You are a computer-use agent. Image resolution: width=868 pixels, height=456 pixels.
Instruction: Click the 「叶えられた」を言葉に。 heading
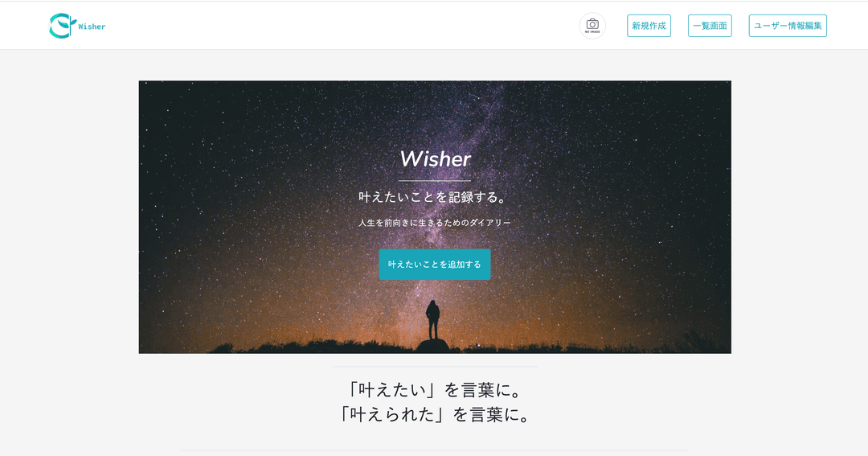[435, 414]
